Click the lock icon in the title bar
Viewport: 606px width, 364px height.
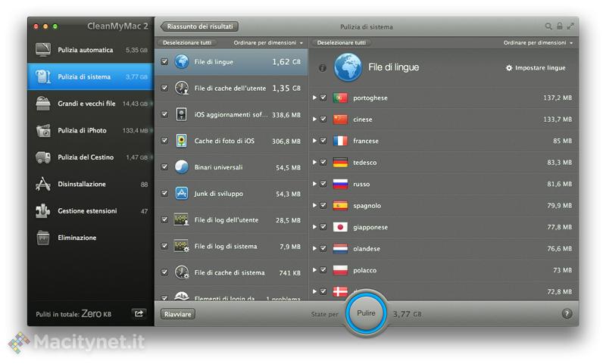point(559,26)
